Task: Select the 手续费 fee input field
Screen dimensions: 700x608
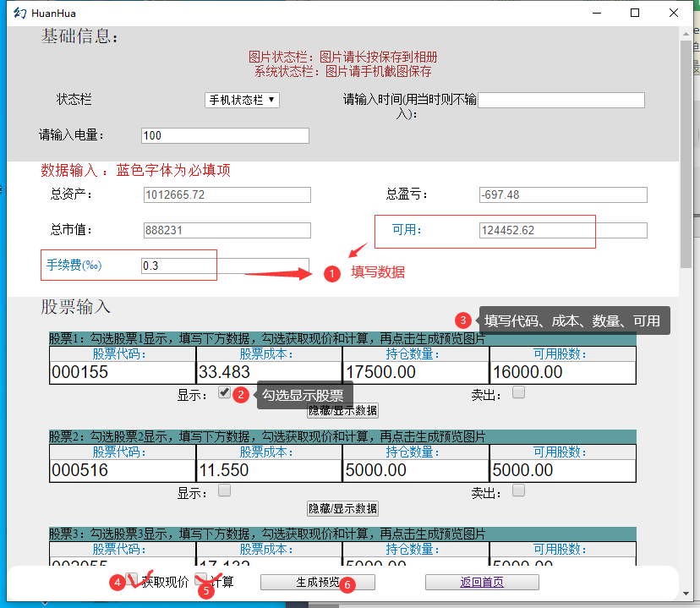Action: tap(225, 266)
